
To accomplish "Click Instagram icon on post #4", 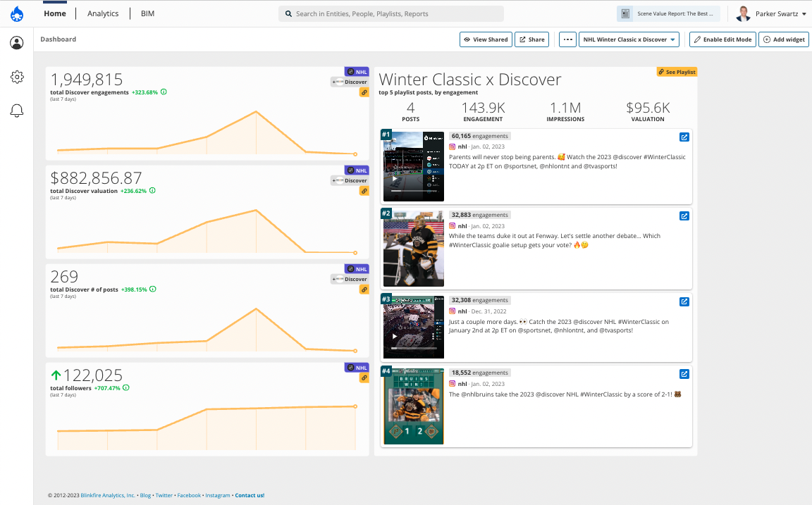I will click(452, 384).
